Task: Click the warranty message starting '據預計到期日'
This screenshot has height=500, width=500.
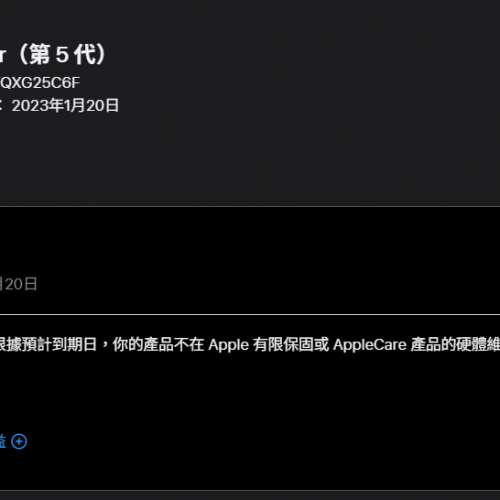Action: point(250,344)
